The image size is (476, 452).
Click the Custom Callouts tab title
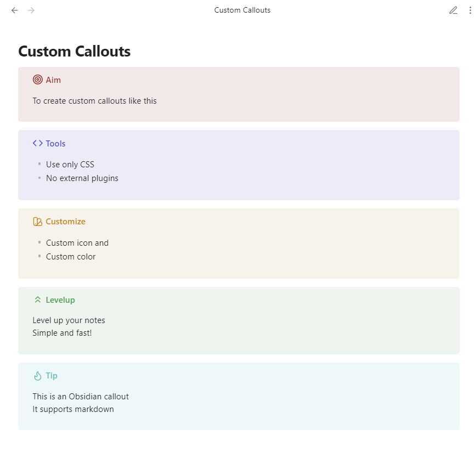click(242, 10)
